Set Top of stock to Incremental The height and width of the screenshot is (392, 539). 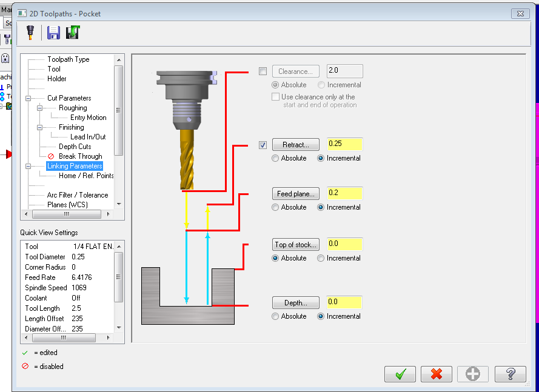coord(321,258)
